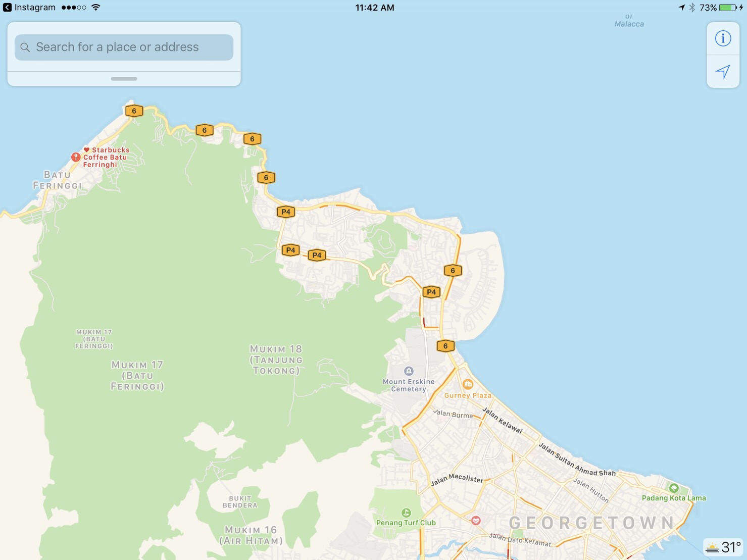747x560 pixels.
Task: Tap the current location arrow button
Action: [x=723, y=72]
